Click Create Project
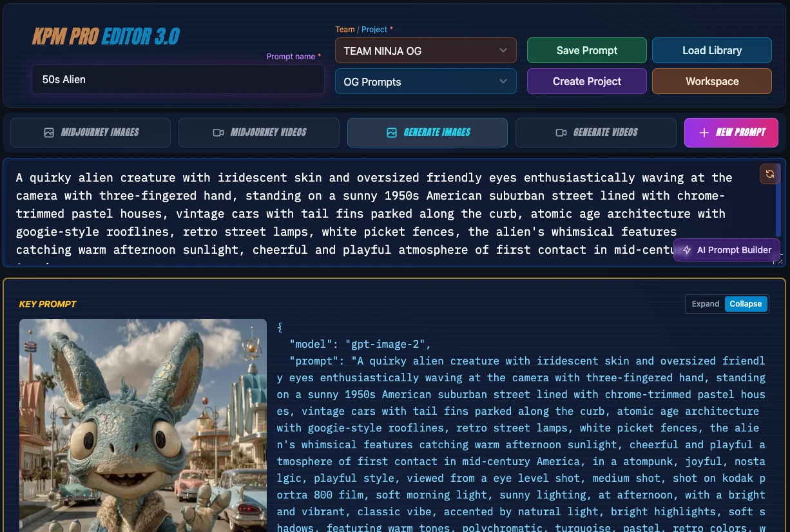This screenshot has height=532, width=790. coord(586,81)
